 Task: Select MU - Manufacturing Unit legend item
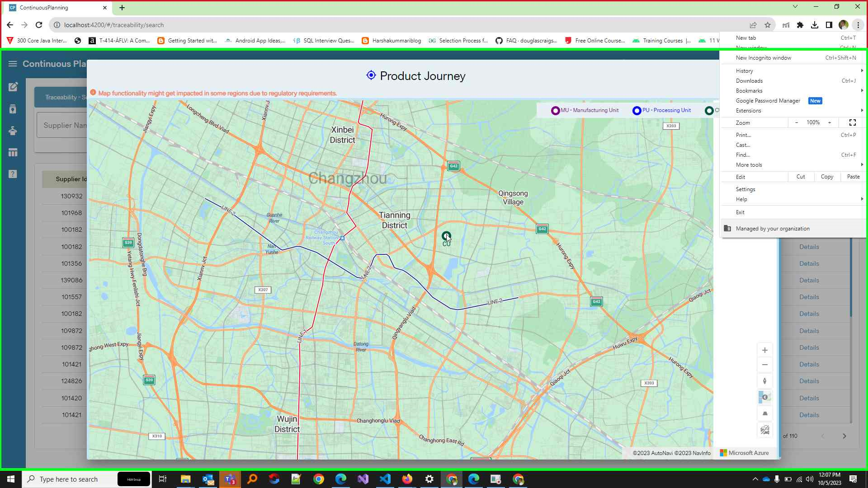click(585, 110)
